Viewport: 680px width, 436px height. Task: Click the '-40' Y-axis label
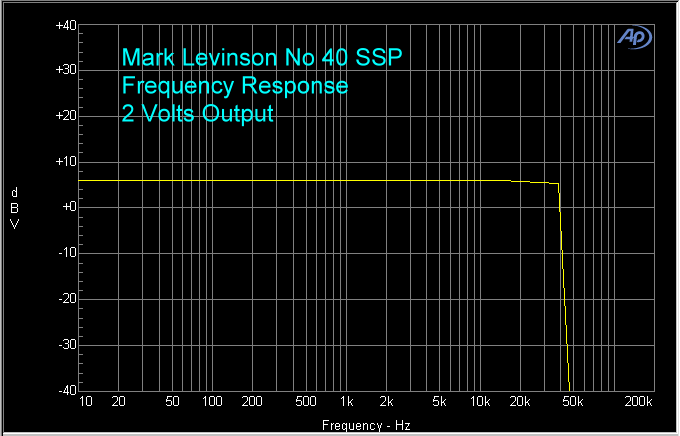(x=68, y=390)
